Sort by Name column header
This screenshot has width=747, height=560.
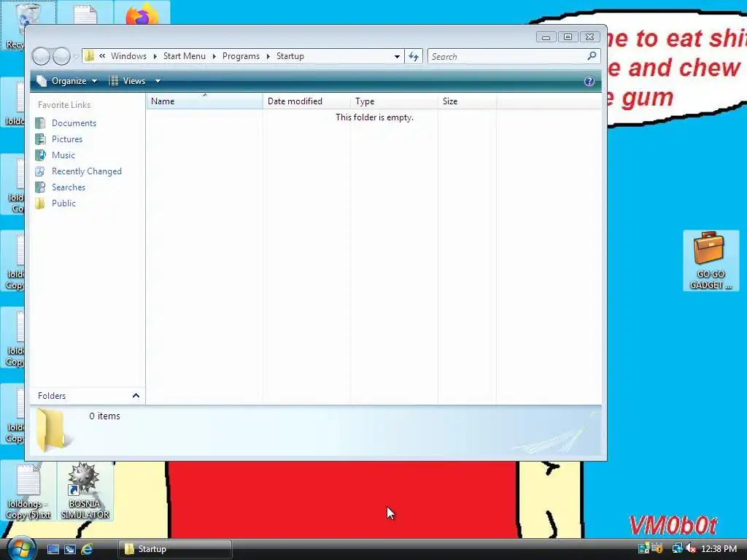(204, 101)
